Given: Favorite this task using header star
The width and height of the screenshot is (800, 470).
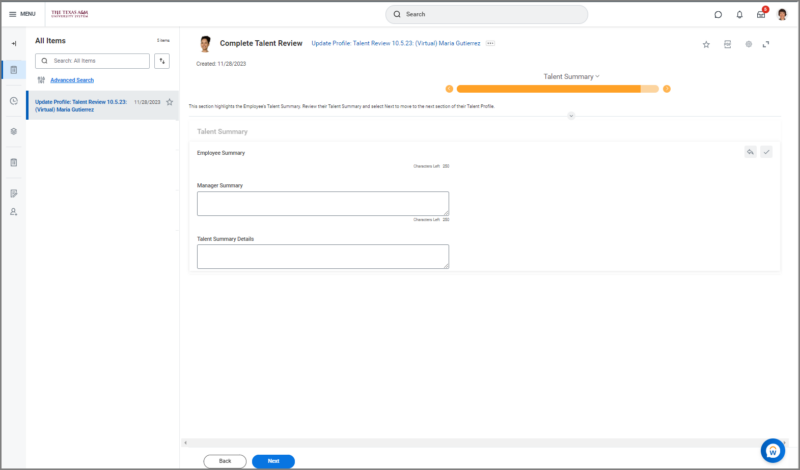Looking at the screenshot, I should coord(706,44).
